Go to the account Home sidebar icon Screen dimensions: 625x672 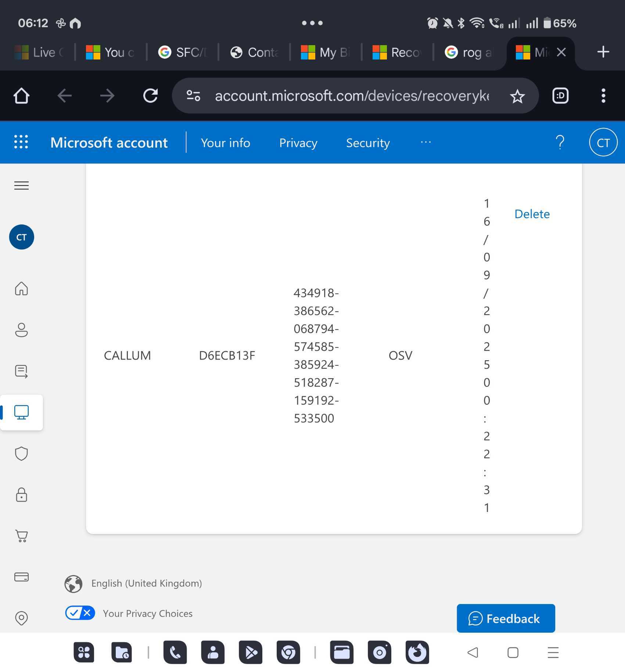click(x=21, y=289)
